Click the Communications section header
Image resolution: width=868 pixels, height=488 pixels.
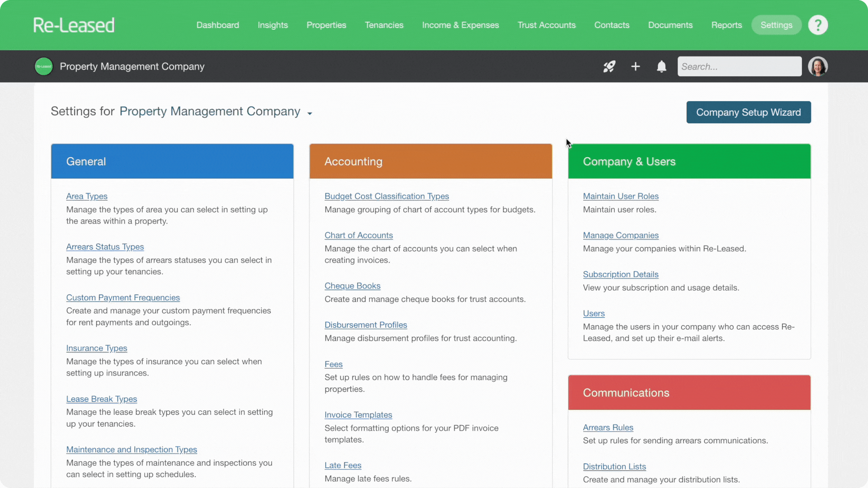click(x=689, y=393)
